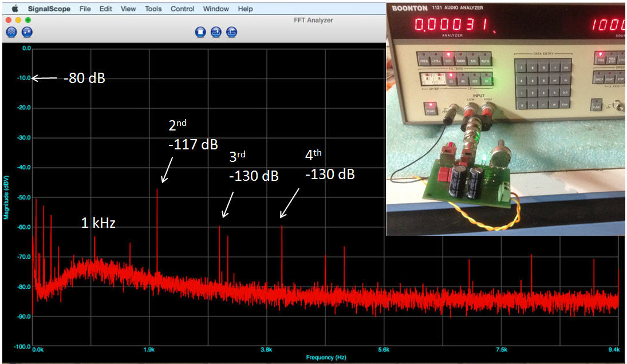
Task: Click the square Stop button in toolbar
Action: click(x=200, y=32)
